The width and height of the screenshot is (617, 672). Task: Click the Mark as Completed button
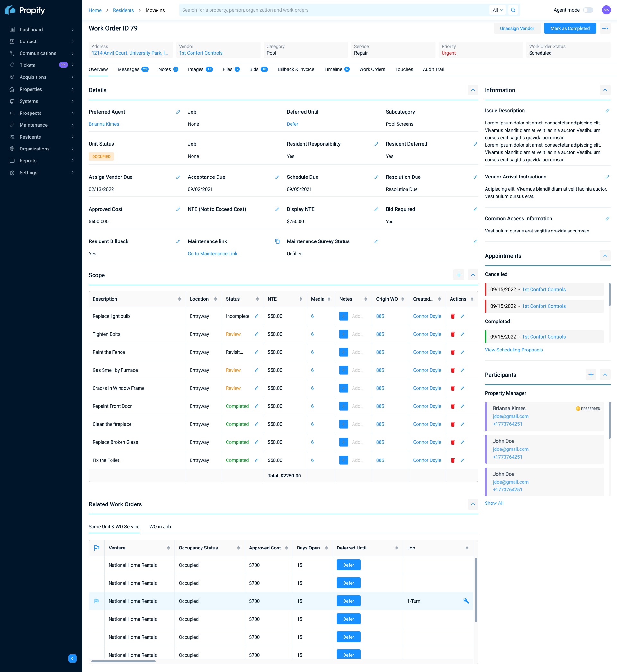click(x=570, y=28)
